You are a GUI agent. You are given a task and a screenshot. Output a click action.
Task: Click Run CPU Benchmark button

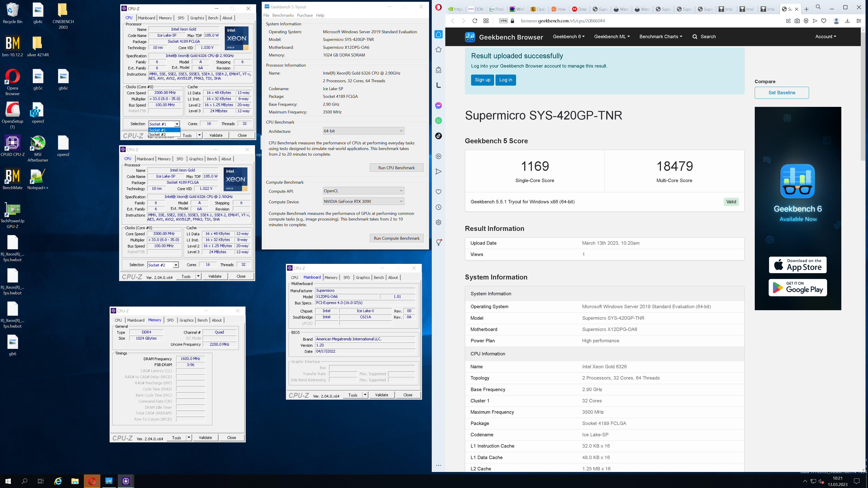(396, 168)
